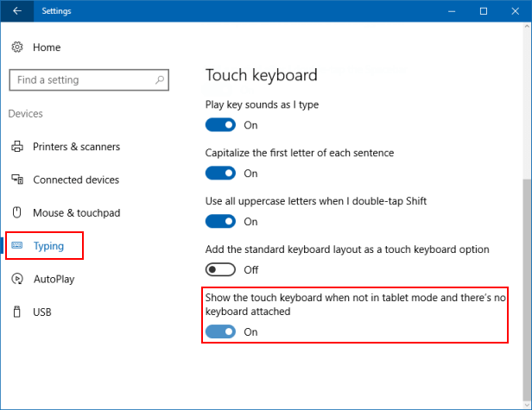Turn off Play key sounds as I type
Image resolution: width=532 pixels, height=410 pixels.
[x=220, y=125]
